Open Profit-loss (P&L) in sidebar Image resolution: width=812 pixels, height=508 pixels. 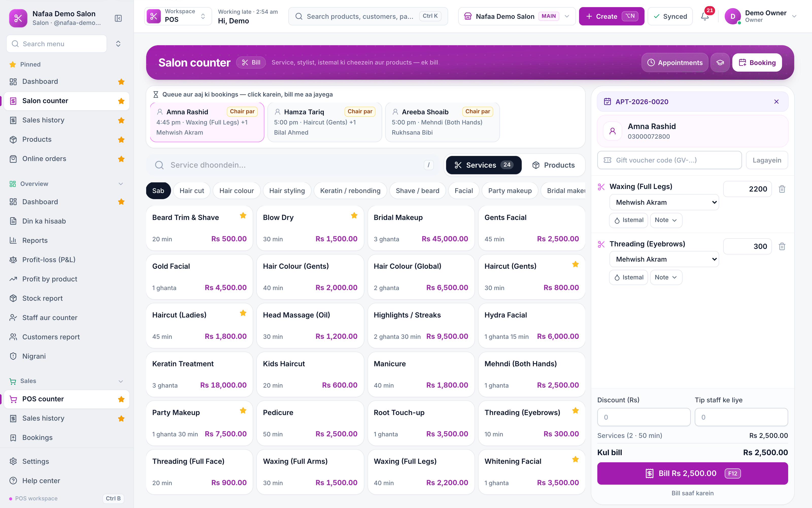tap(67, 260)
